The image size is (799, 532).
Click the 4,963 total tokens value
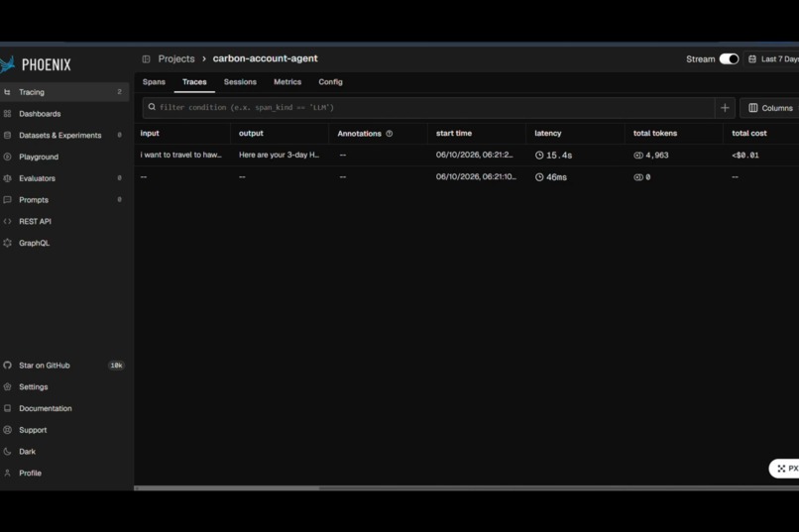point(650,156)
